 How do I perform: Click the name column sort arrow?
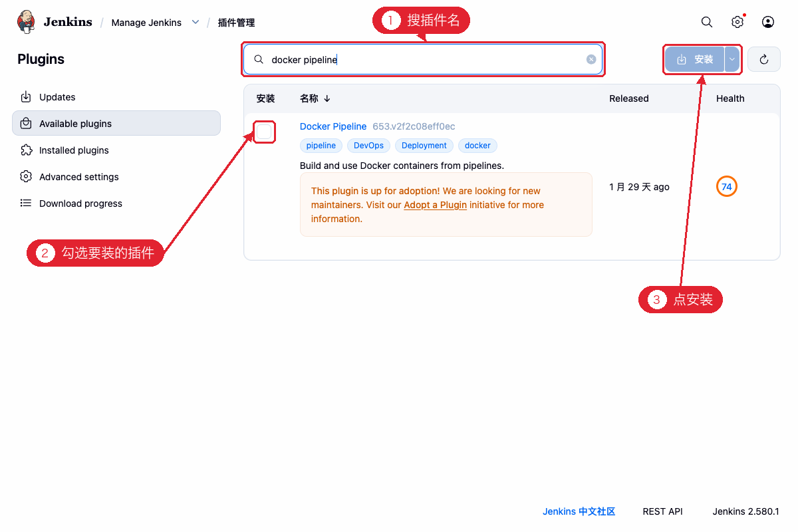click(x=327, y=98)
